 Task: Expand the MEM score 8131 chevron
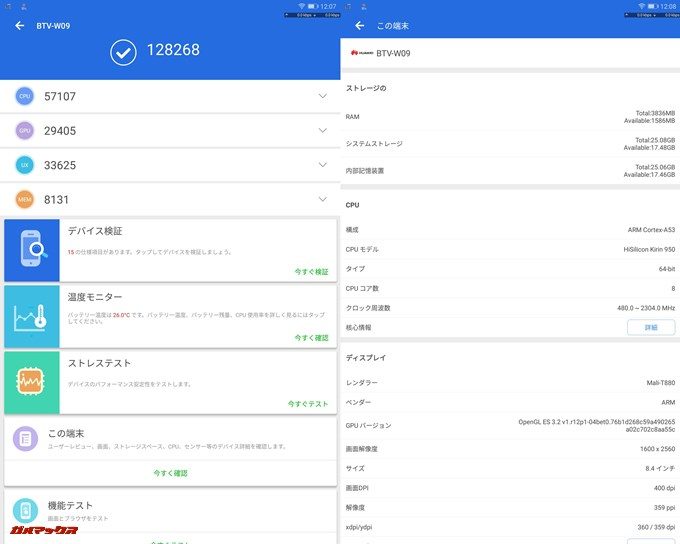[x=322, y=199]
